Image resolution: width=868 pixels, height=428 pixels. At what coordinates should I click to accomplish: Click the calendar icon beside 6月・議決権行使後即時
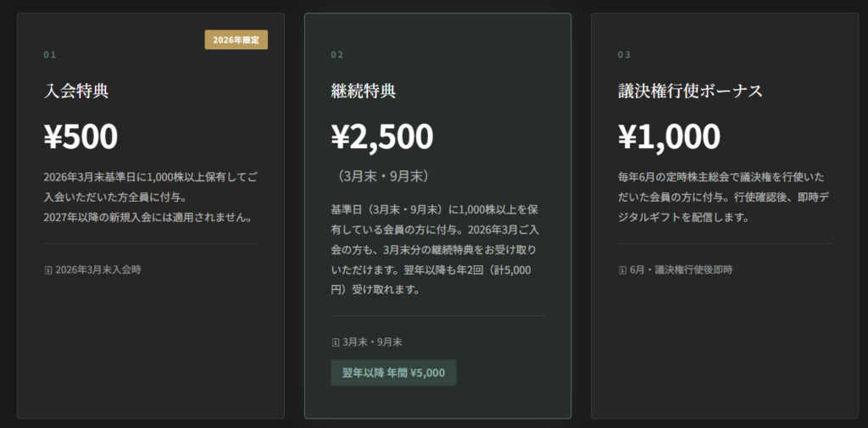coord(623,270)
